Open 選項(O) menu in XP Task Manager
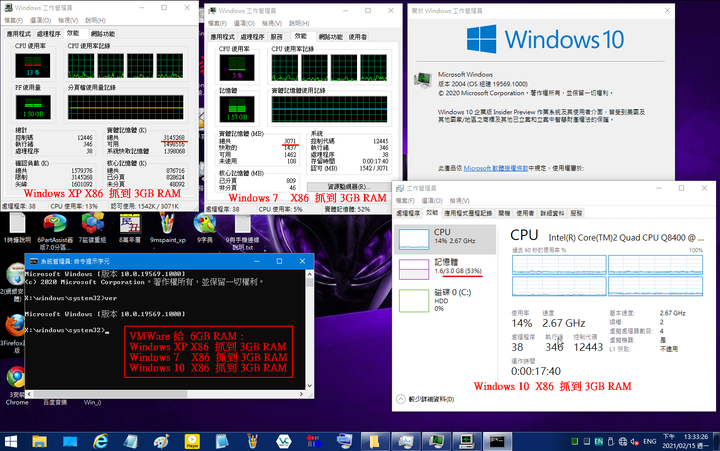 40,20
